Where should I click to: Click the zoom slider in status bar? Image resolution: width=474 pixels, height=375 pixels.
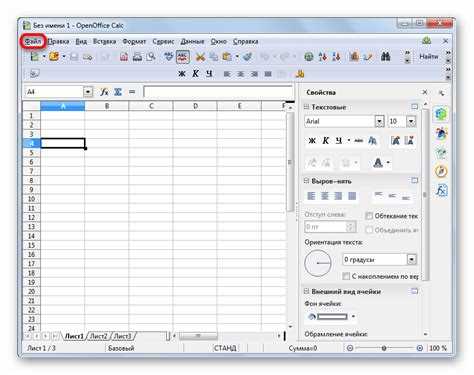(x=384, y=348)
